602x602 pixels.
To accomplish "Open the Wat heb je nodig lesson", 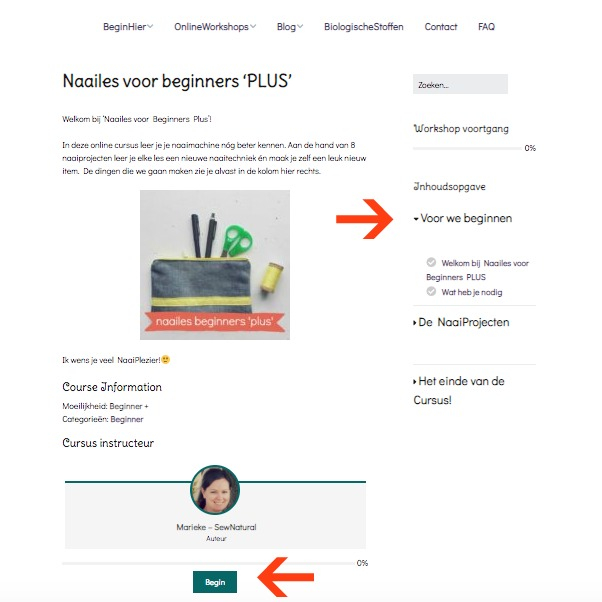I will (x=472, y=292).
